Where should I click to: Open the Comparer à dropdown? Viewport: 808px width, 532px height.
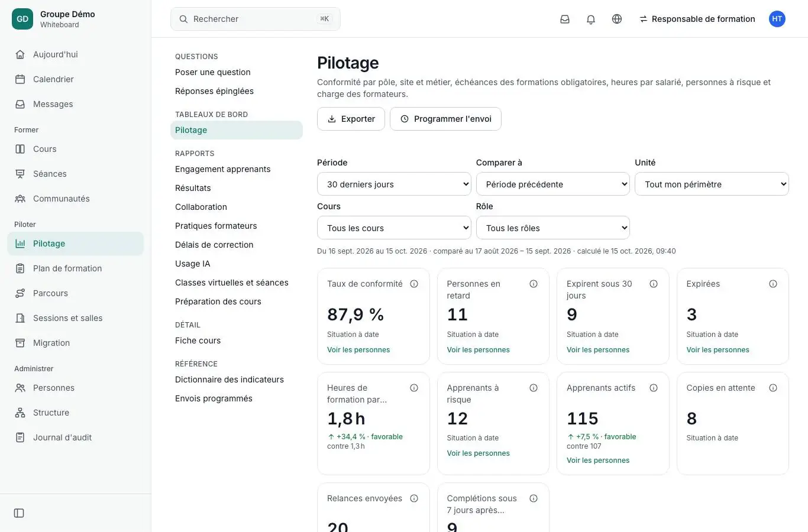[x=553, y=184]
